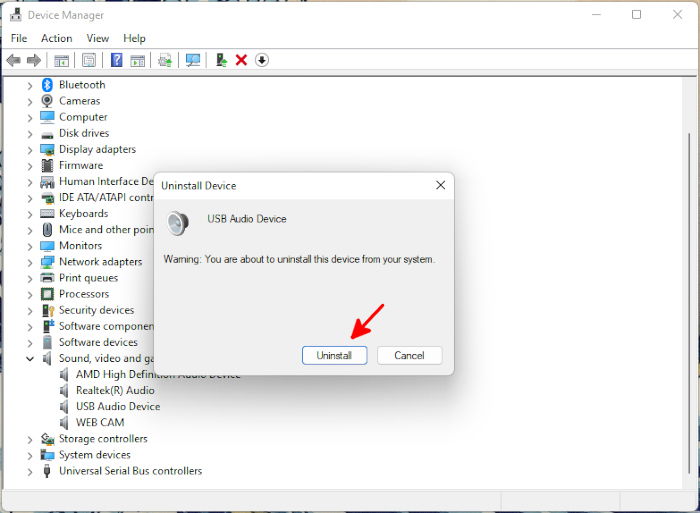Select the WEB CAM device
The height and width of the screenshot is (513, 700).
(x=100, y=422)
